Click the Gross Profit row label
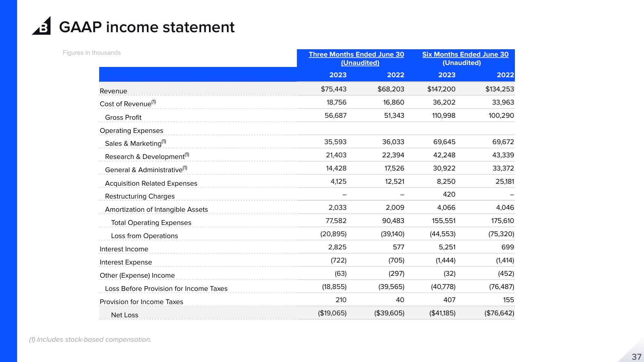The image size is (644, 362). (123, 117)
